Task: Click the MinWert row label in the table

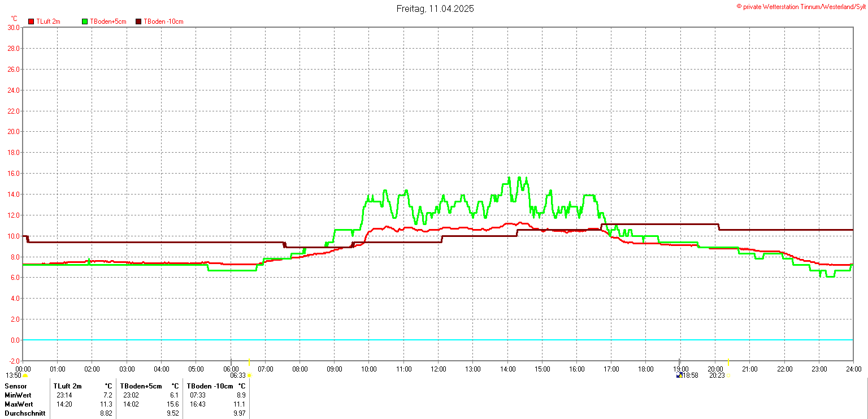Action: 19,395
